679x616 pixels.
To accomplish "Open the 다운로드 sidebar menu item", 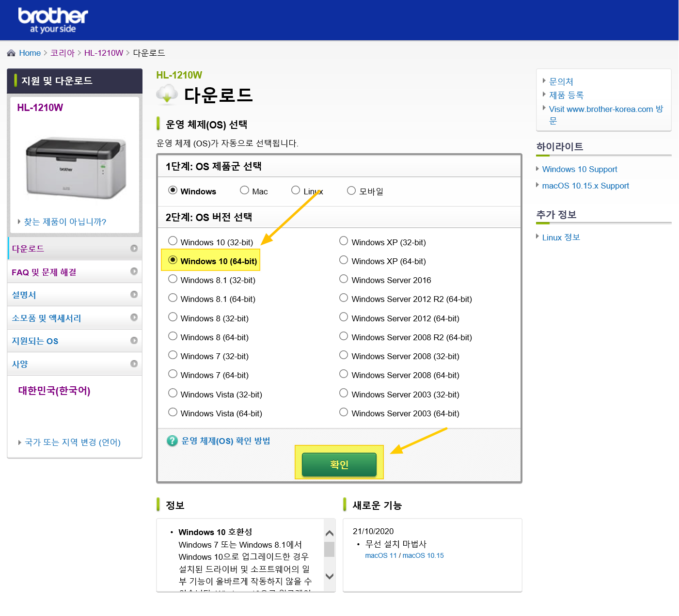I will 75,249.
